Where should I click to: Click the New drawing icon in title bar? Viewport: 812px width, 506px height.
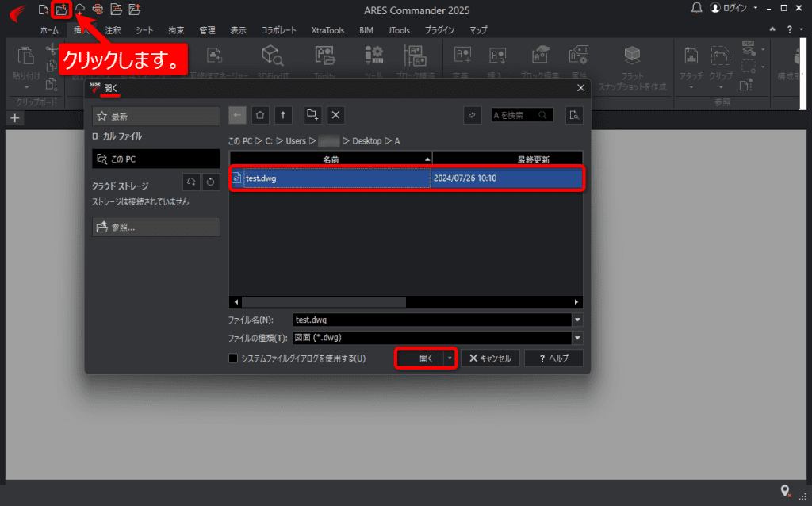pos(44,10)
